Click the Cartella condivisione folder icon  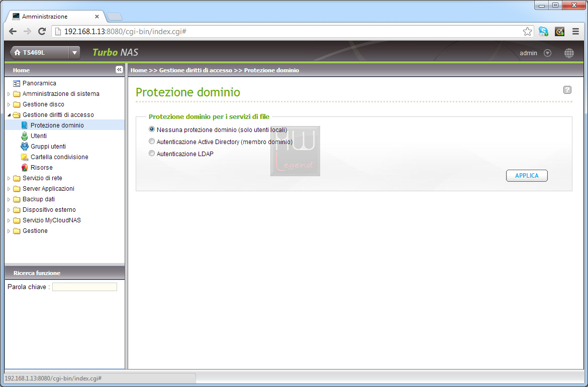click(25, 157)
